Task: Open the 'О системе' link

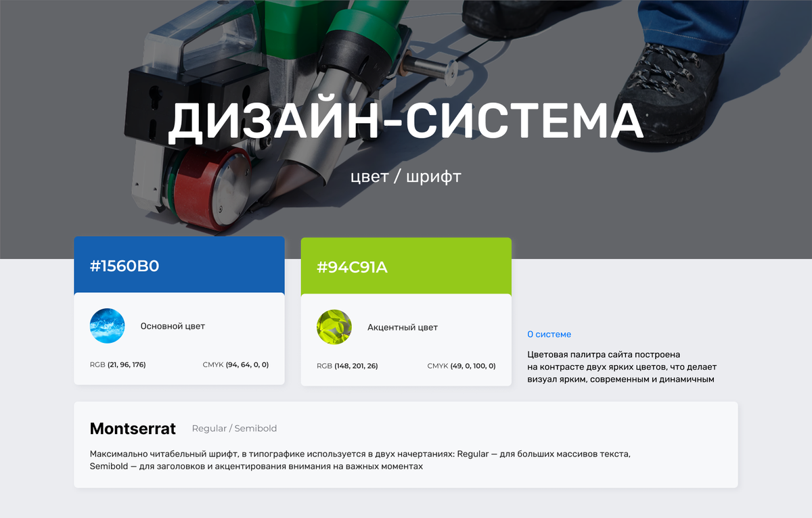Action: pyautogui.click(x=549, y=334)
